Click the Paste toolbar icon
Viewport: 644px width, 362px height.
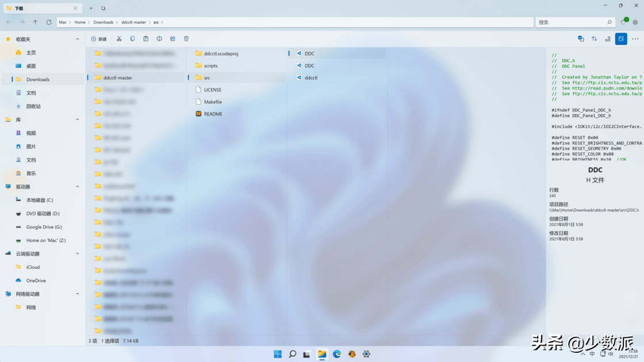pos(145,38)
